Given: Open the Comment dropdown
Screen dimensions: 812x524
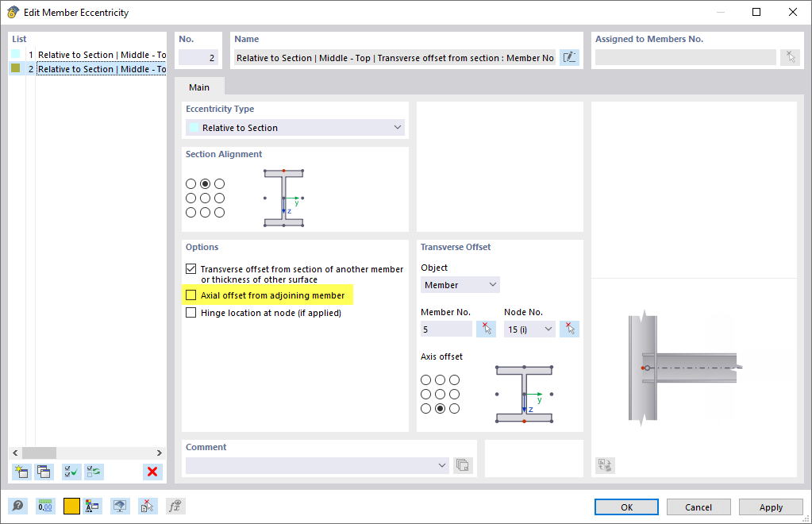Looking at the screenshot, I should [x=317, y=465].
